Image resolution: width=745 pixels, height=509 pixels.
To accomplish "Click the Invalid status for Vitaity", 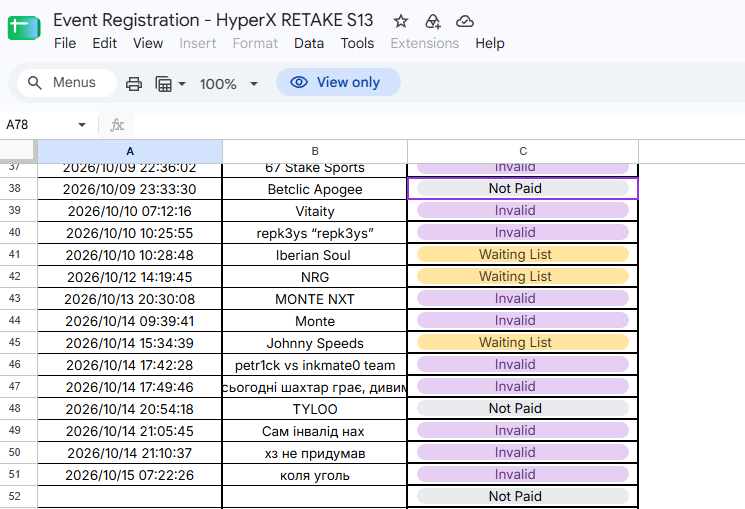I will [x=523, y=210].
